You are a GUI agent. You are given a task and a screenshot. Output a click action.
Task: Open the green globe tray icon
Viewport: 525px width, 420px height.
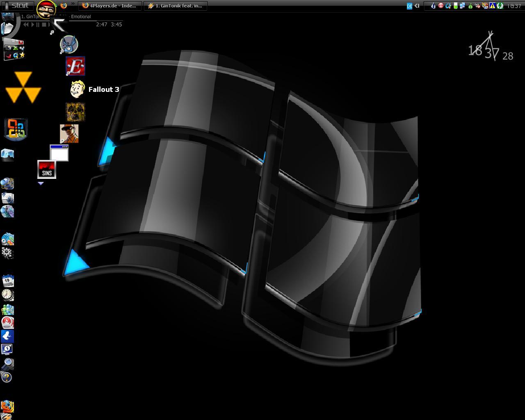(x=500, y=6)
